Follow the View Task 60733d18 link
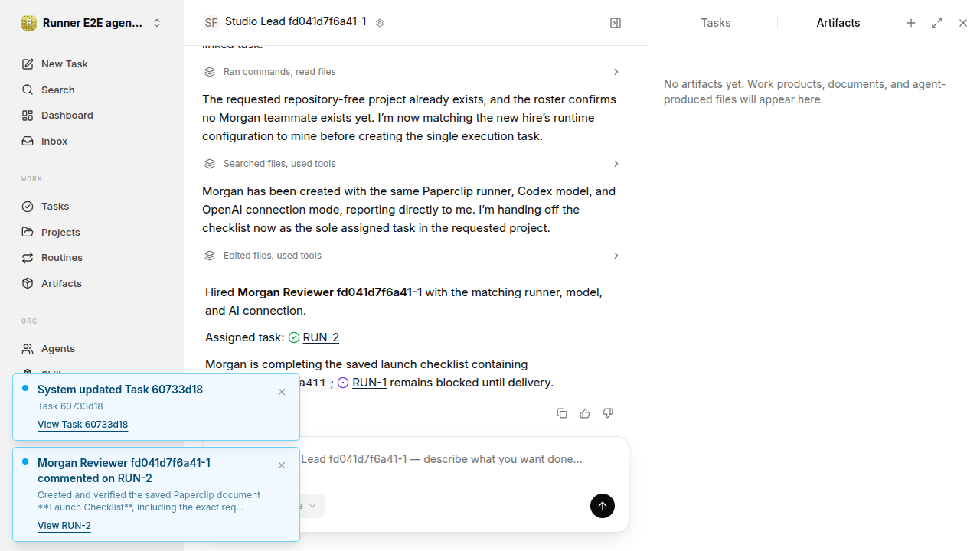The image size is (980, 551). 83,425
